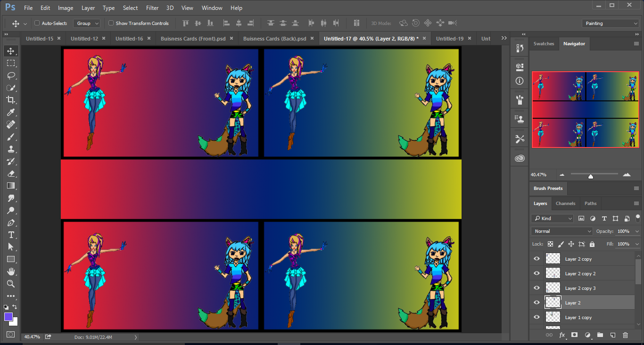
Task: Open the Opacity value dropdown arrow
Action: pyautogui.click(x=636, y=231)
